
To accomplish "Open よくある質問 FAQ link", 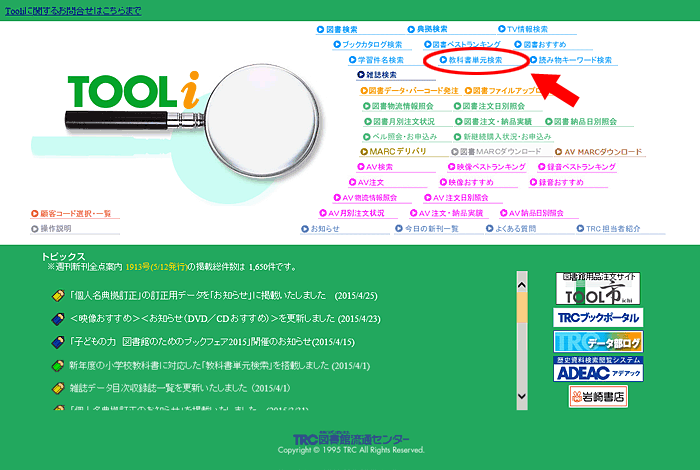I will click(511, 229).
